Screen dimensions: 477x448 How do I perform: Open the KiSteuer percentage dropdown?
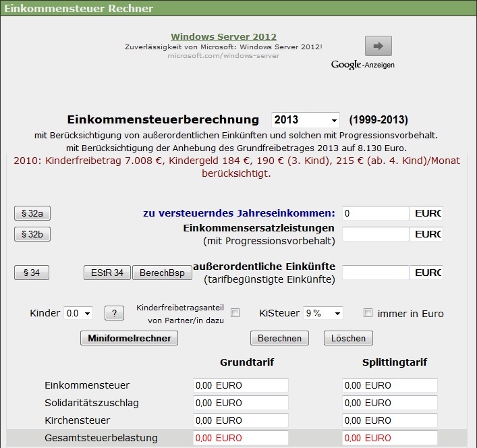323,313
